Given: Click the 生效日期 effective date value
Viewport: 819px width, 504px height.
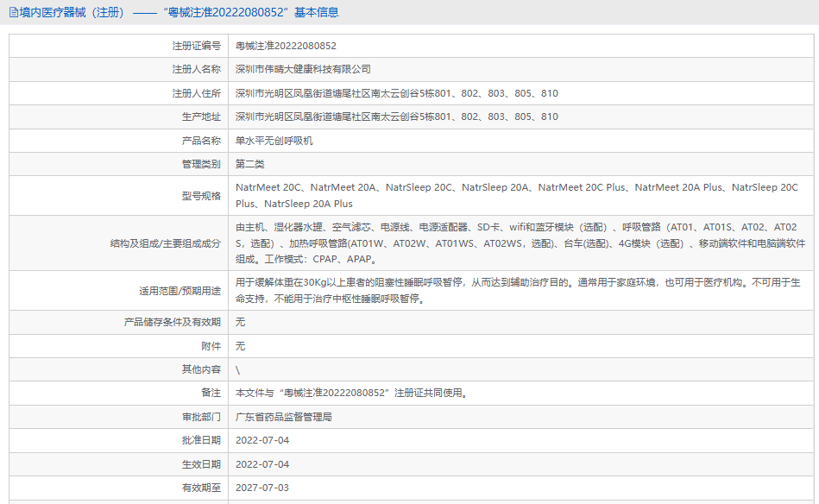Looking at the screenshot, I should [x=262, y=464].
